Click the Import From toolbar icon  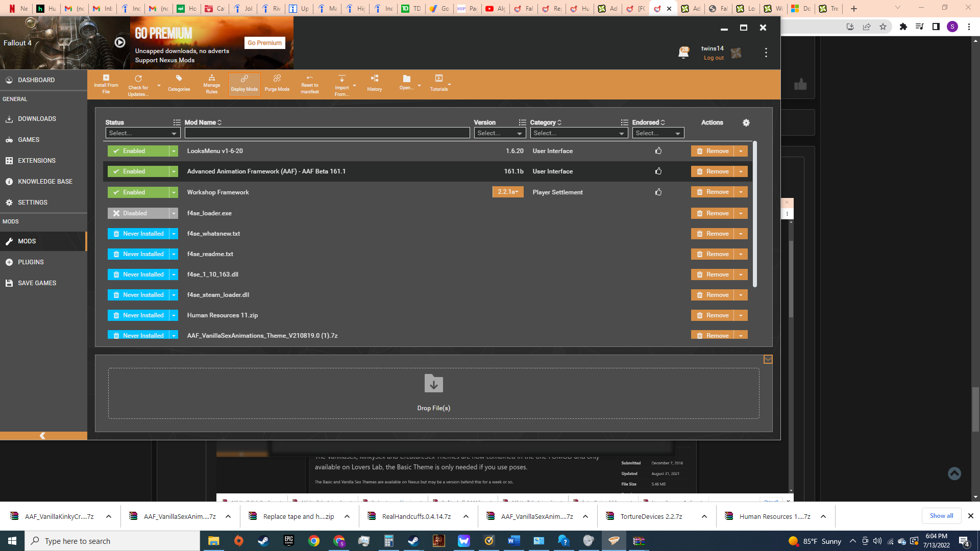coord(342,85)
